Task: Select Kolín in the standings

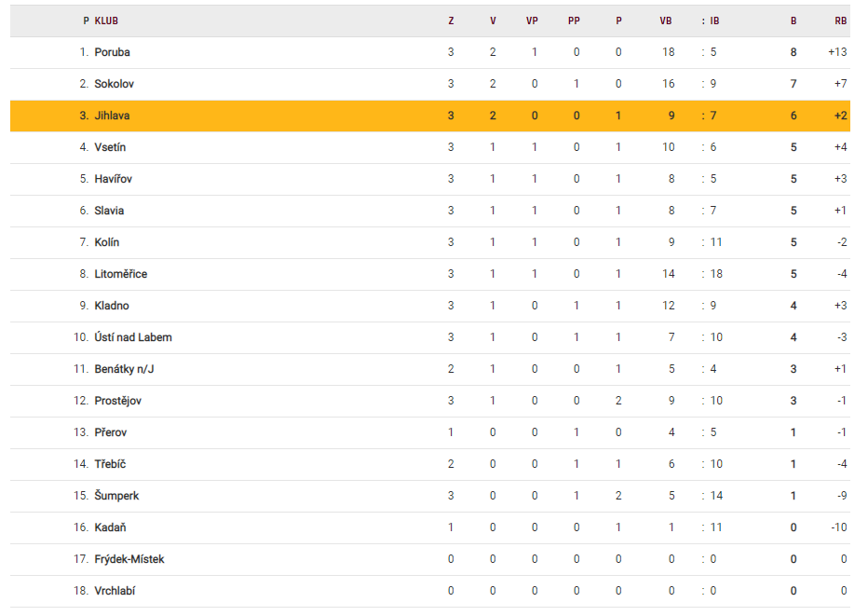Action: (106, 242)
